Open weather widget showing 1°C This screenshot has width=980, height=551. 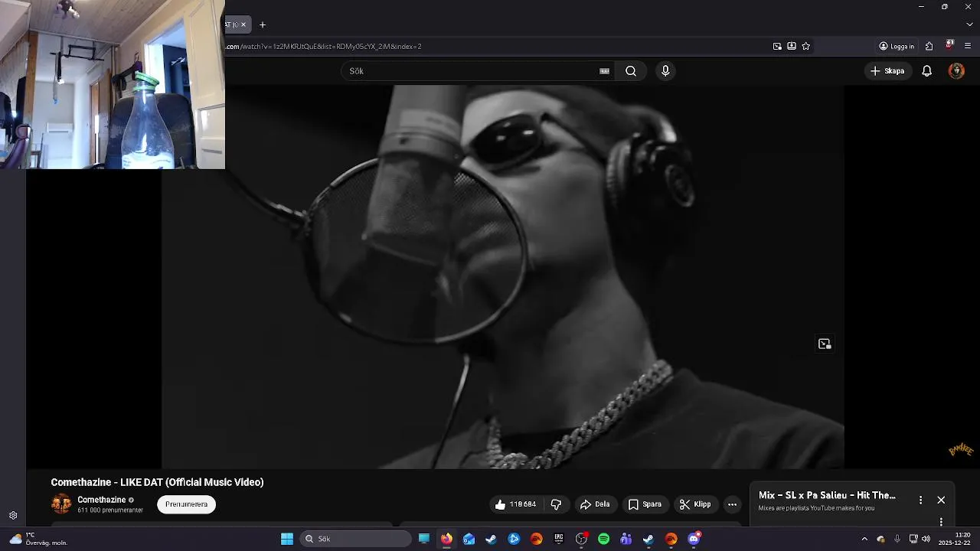[38, 539]
